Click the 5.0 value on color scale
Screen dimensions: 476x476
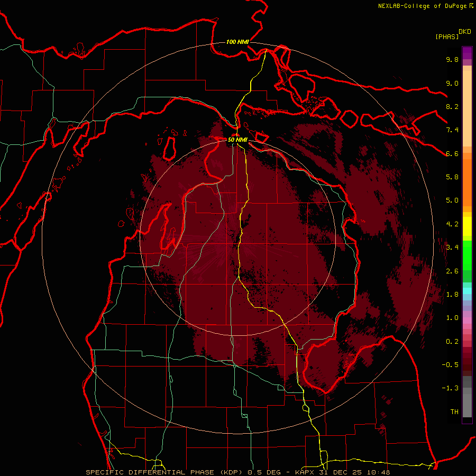(452, 200)
